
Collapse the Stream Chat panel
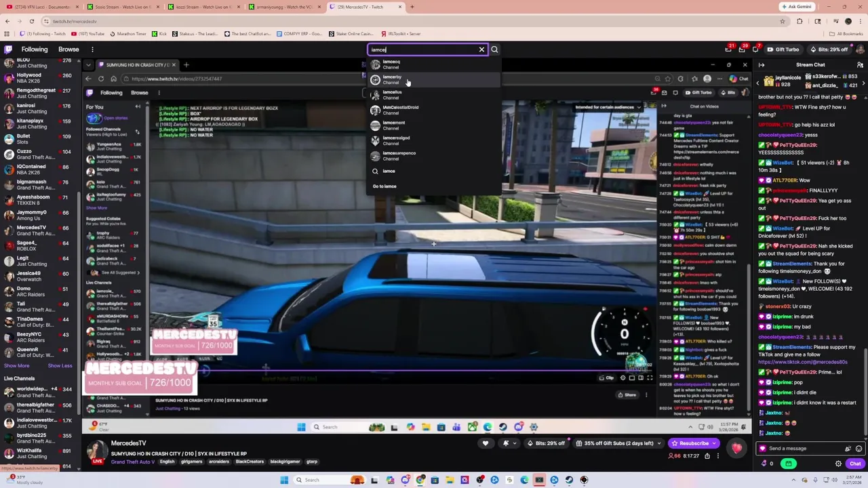(x=762, y=65)
